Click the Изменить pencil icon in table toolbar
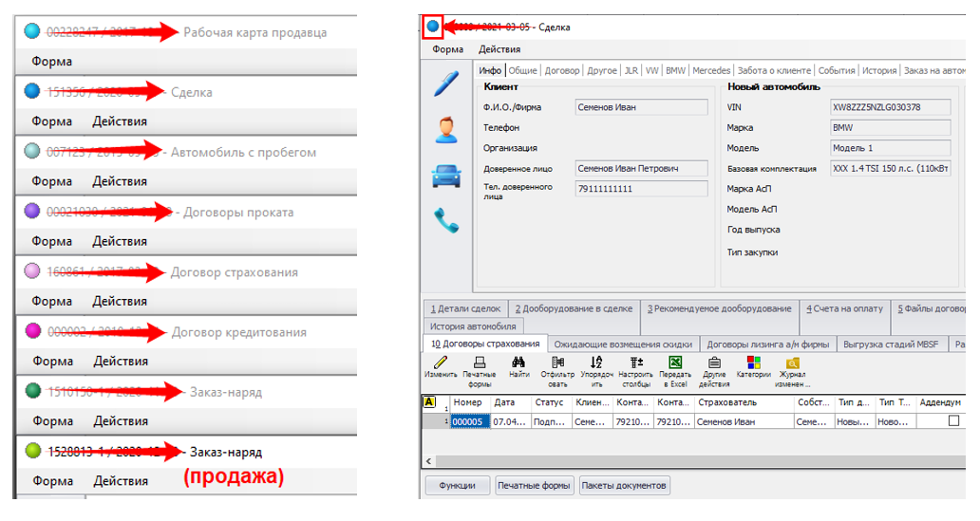The height and width of the screenshot is (521, 980). tap(441, 363)
